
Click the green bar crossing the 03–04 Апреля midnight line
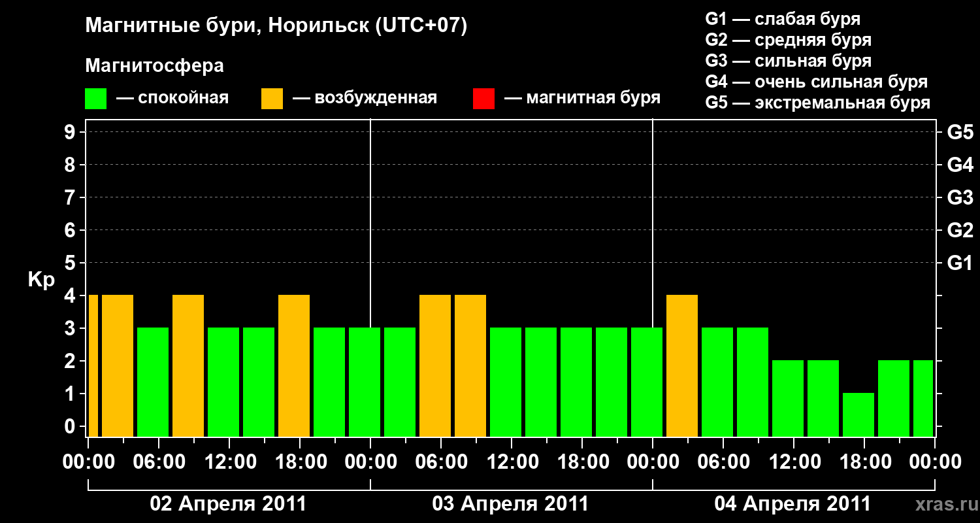click(647, 382)
